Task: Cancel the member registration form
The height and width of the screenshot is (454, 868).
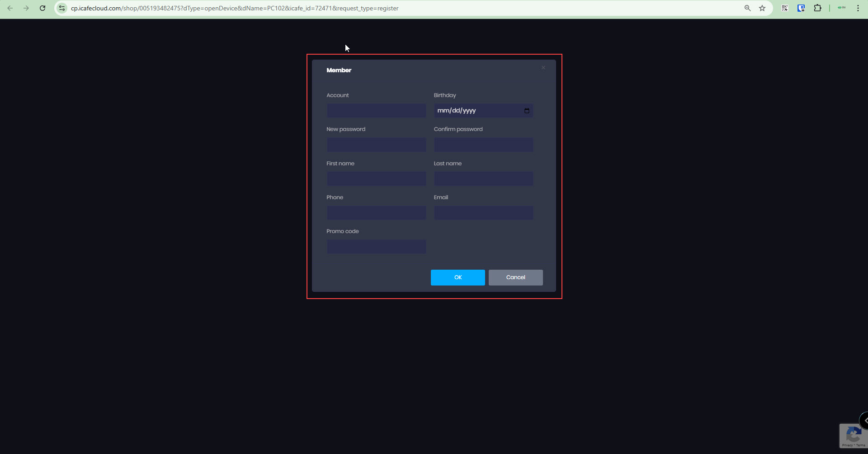Action: (515, 277)
